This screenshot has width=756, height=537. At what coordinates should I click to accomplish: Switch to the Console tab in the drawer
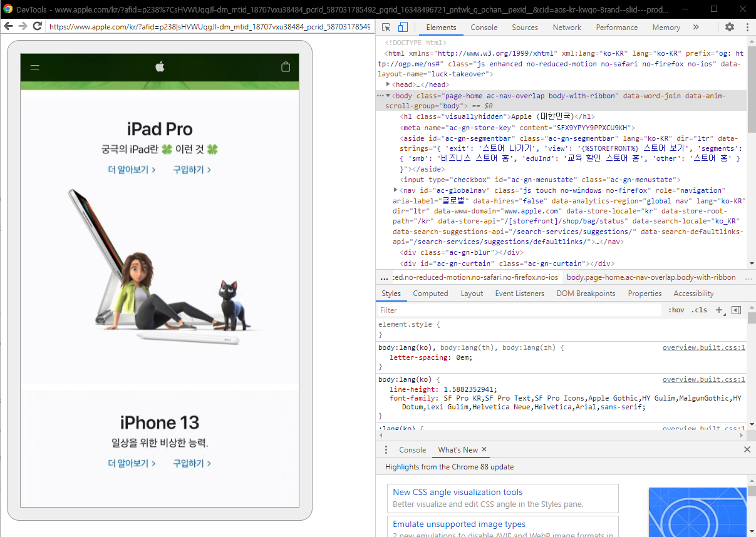(412, 450)
